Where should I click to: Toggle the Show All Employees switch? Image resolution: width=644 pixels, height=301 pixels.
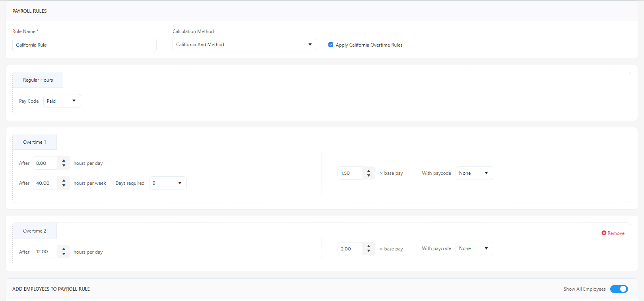coord(619,289)
